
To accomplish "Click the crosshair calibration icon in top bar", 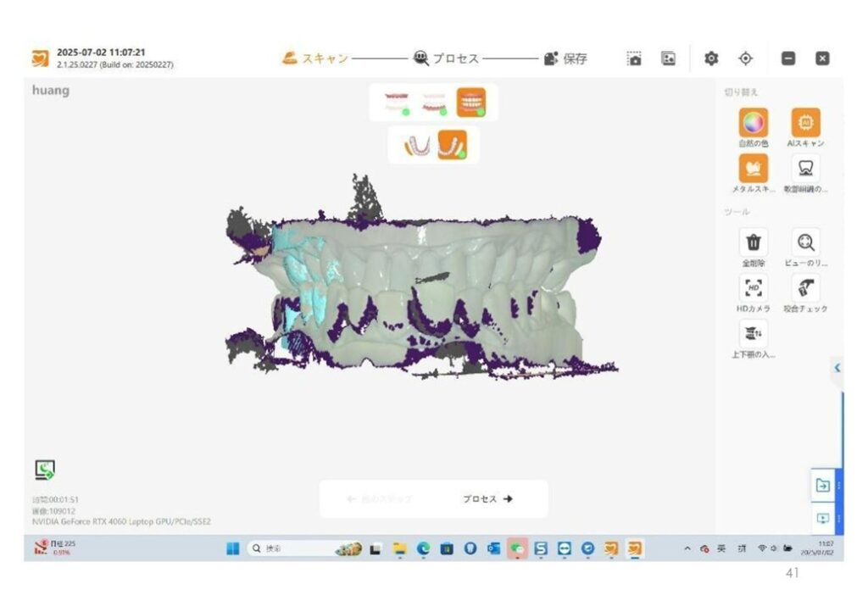I will tap(746, 58).
